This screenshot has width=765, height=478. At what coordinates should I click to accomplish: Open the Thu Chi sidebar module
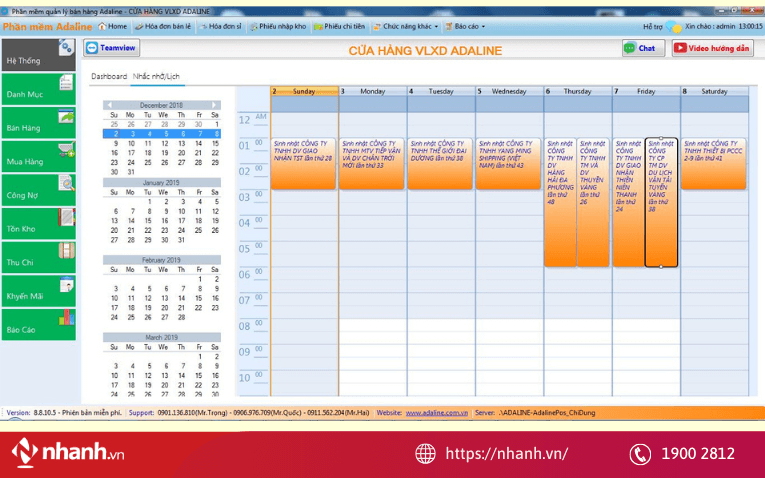coord(39,257)
